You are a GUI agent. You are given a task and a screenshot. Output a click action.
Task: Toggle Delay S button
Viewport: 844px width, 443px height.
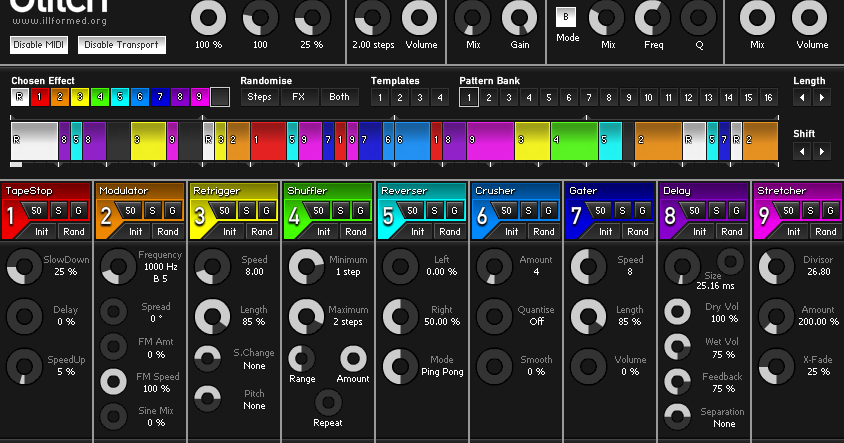pos(716,210)
